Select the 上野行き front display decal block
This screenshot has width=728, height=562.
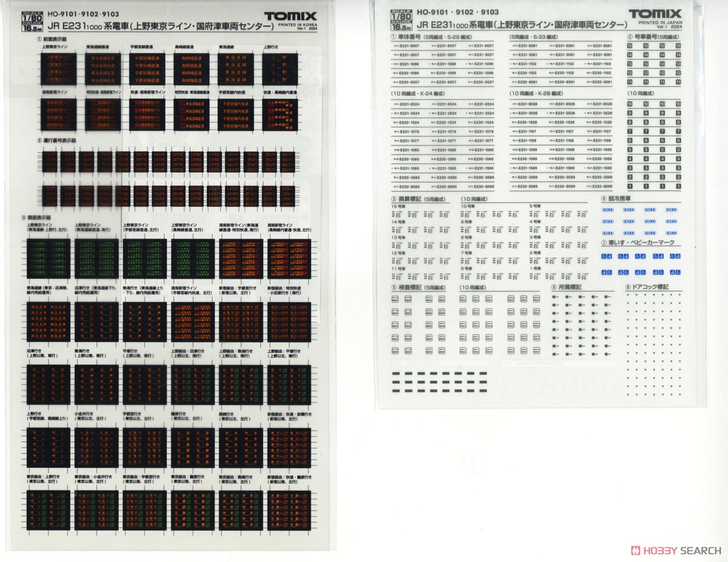279,68
